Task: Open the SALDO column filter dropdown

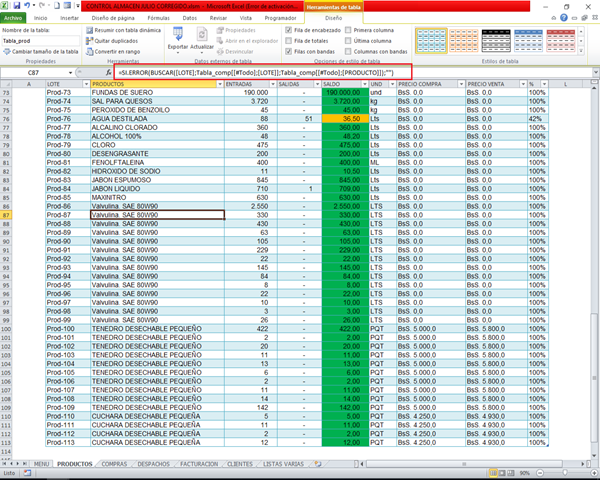Action: coord(363,84)
